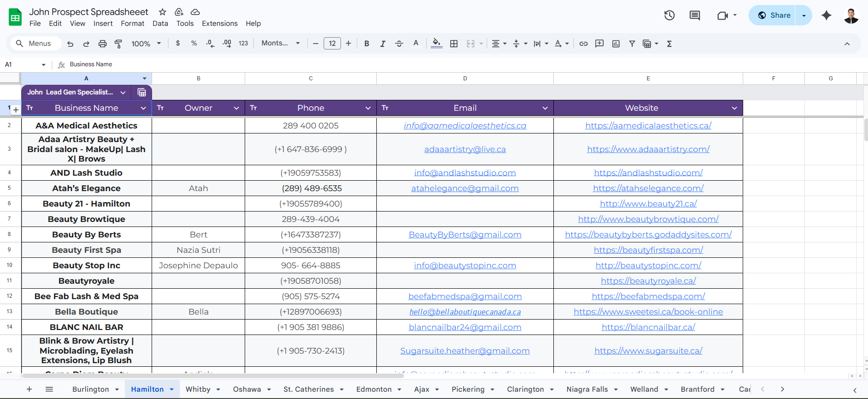Toggle strikethrough formatting
The width and height of the screenshot is (868, 399).
(x=399, y=44)
